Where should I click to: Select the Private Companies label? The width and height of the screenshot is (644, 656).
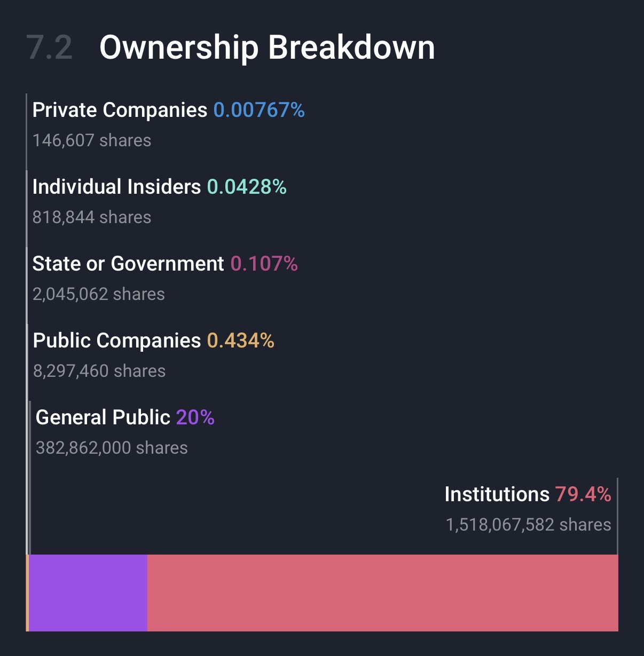click(x=120, y=110)
